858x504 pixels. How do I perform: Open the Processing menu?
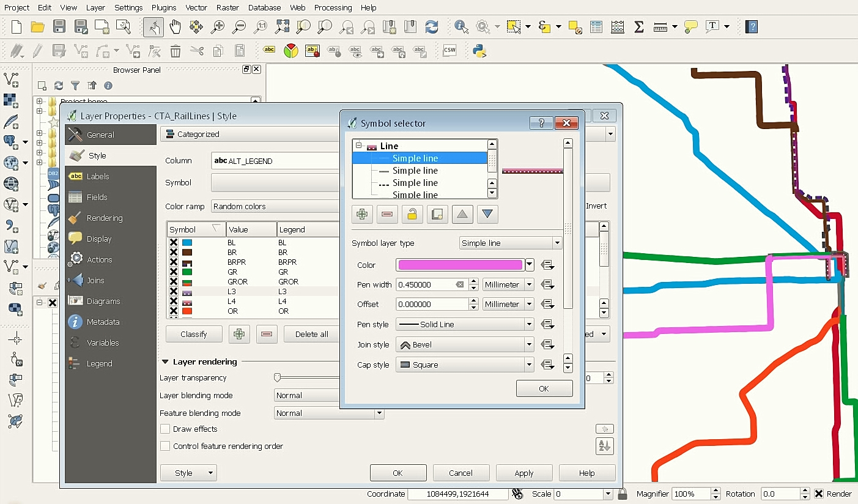[333, 7]
